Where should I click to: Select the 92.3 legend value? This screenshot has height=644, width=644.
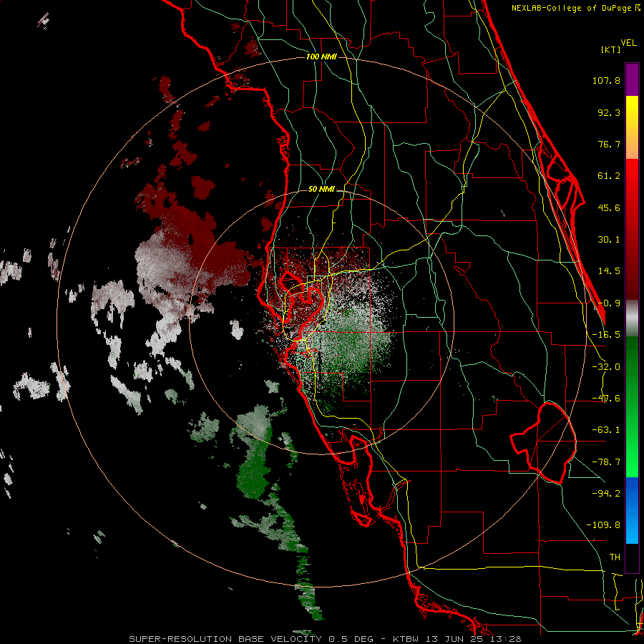coord(609,112)
